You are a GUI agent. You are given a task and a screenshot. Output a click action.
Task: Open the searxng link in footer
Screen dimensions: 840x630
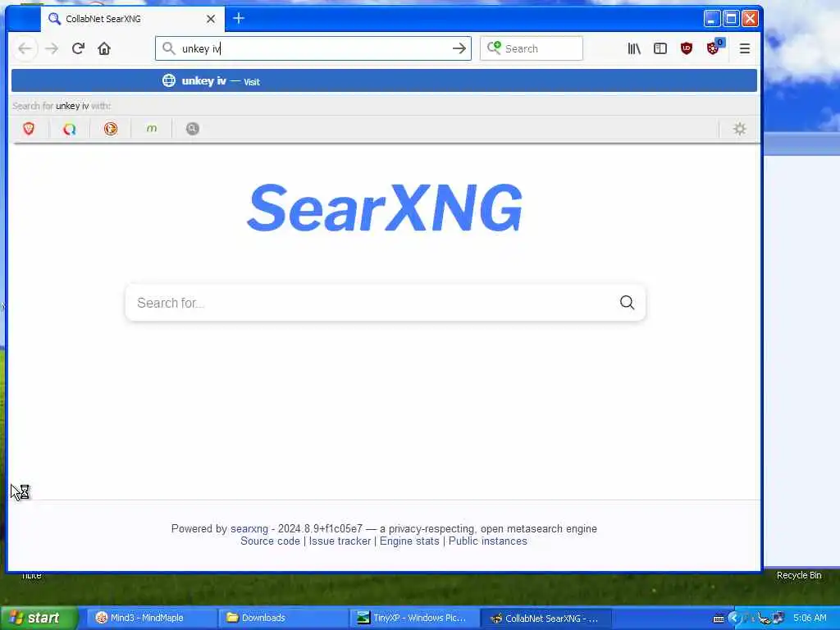[x=249, y=529]
